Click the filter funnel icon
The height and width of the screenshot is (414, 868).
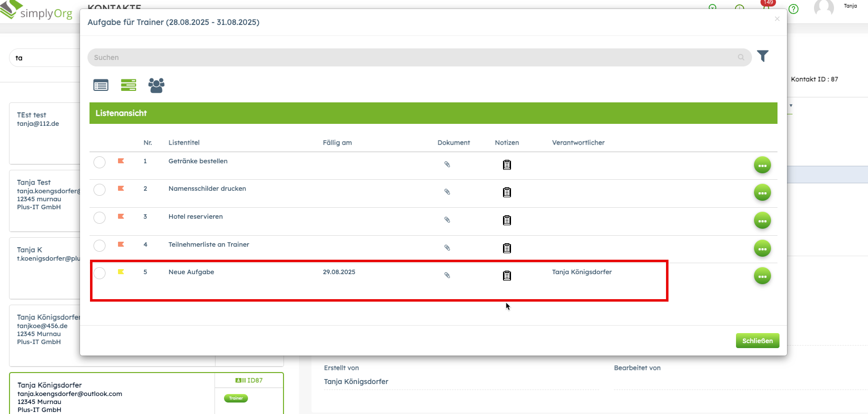coord(762,56)
